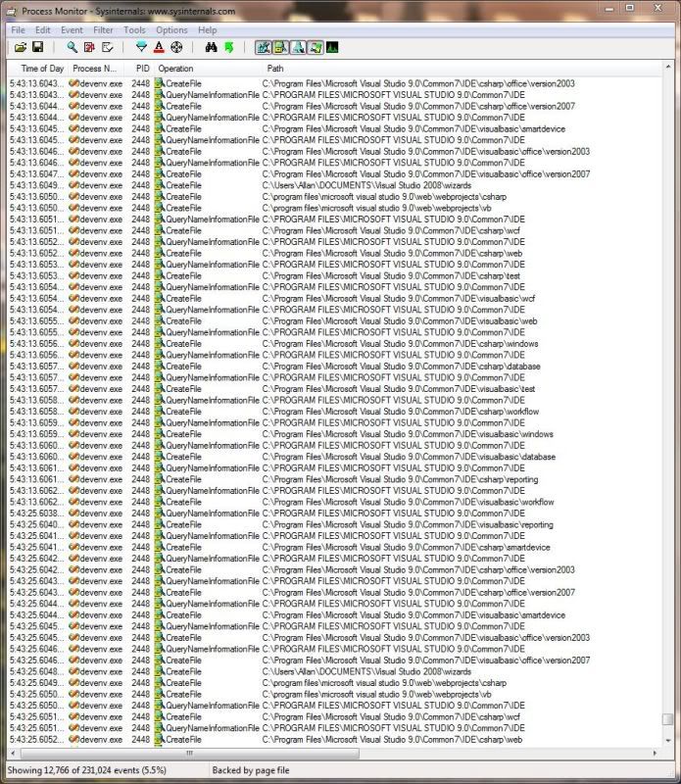
Task: Toggle Autoscroll in the toolbar
Action: pyautogui.click(x=89, y=47)
